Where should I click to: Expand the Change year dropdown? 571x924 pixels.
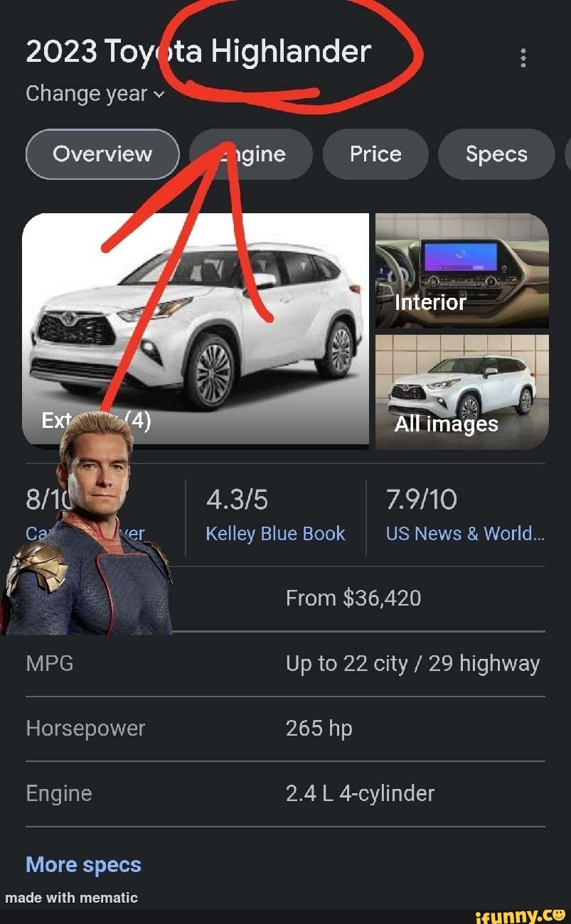coord(95,94)
